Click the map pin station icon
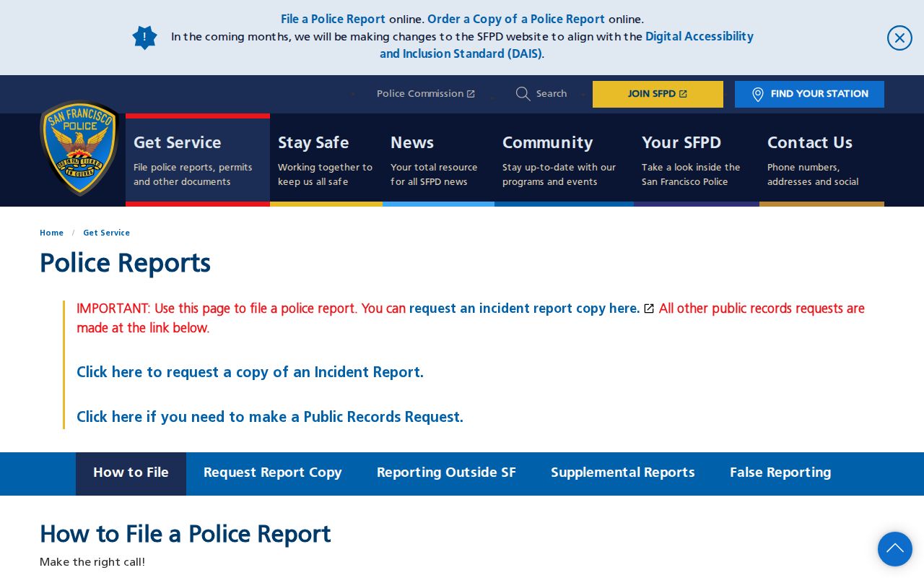The width and height of the screenshot is (924, 578). (758, 95)
